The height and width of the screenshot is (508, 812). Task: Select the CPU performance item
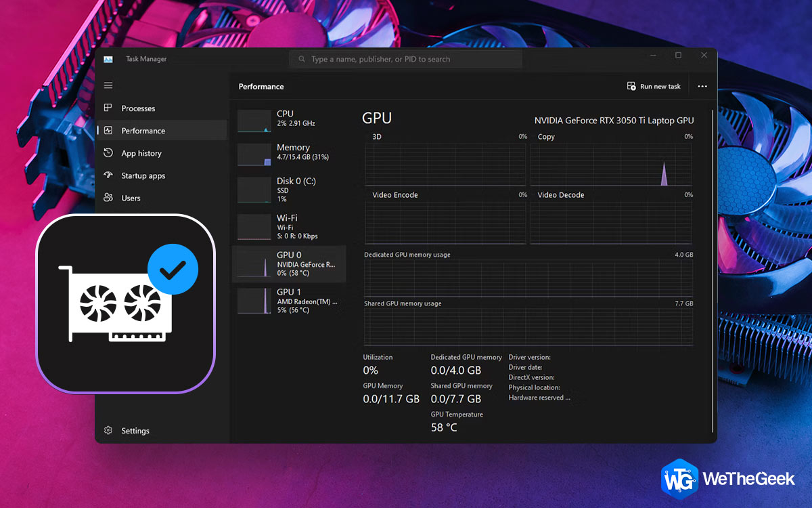click(289, 119)
